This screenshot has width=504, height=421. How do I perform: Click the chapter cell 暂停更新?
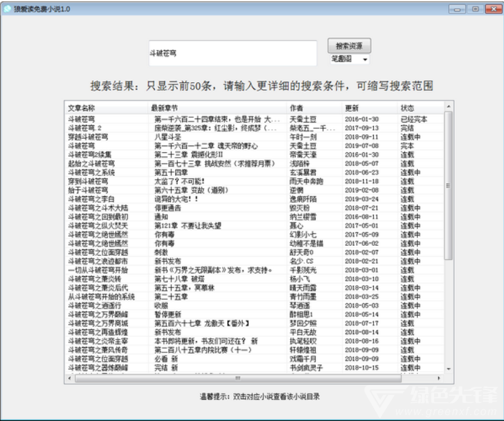[168, 315]
